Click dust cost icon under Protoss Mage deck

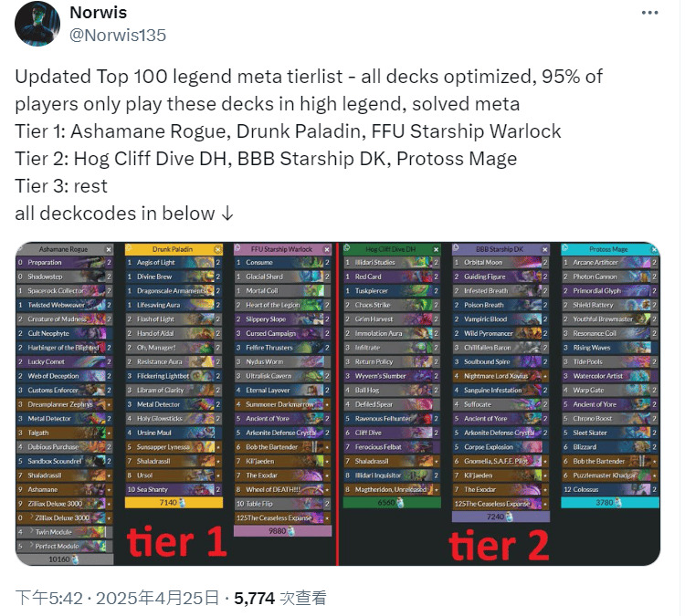pyautogui.click(x=617, y=503)
